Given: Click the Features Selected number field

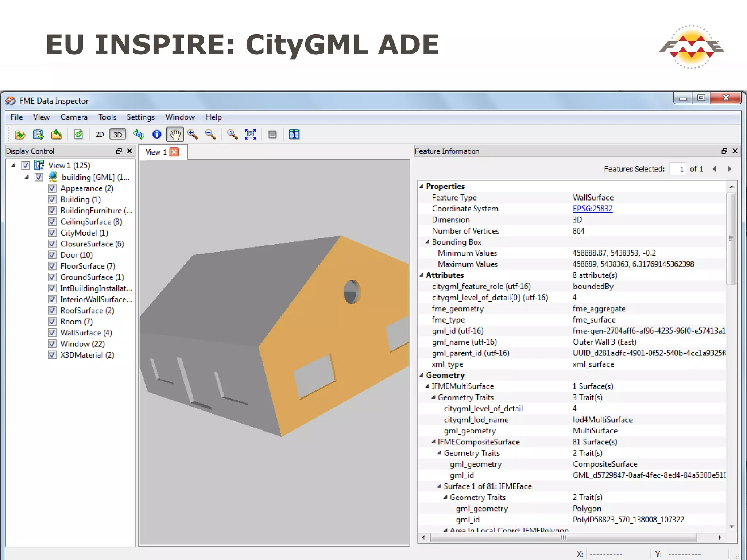Looking at the screenshot, I should [x=678, y=169].
